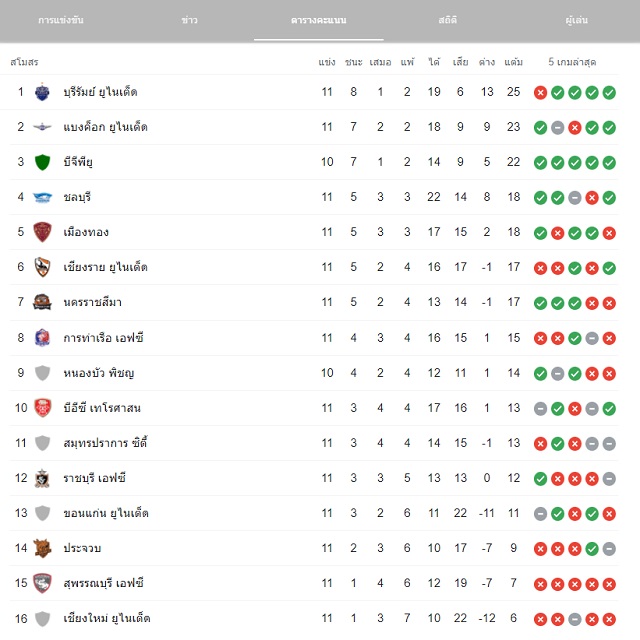Click the Buriram United club logo
The height and width of the screenshot is (640, 640).
(42, 92)
